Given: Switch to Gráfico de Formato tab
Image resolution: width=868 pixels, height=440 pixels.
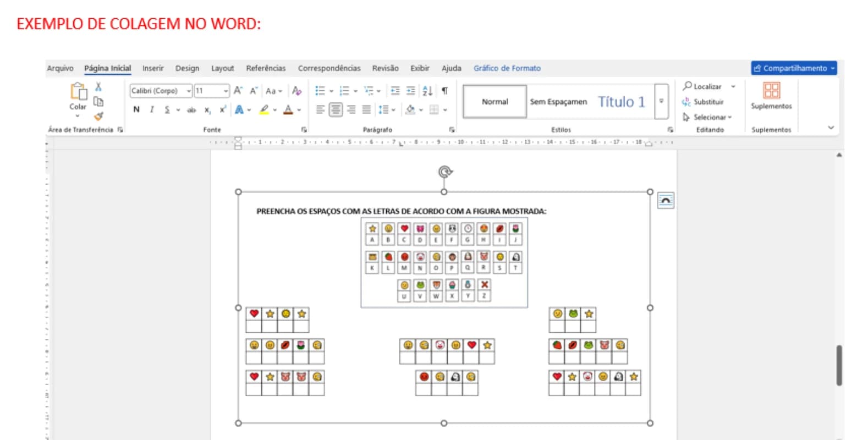Looking at the screenshot, I should click(x=507, y=68).
